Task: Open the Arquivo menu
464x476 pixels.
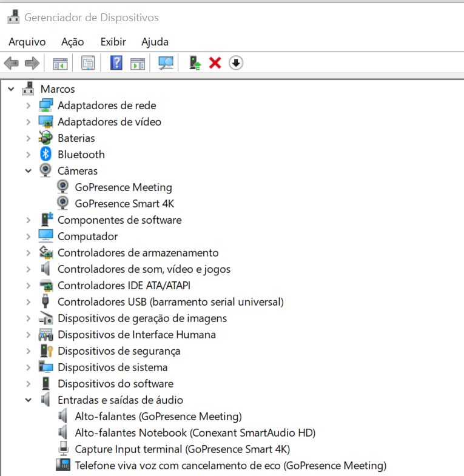Action: [x=27, y=42]
